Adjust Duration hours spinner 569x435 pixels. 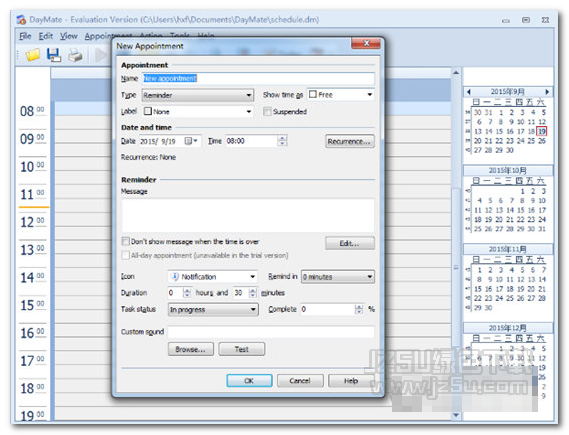pyautogui.click(x=187, y=293)
